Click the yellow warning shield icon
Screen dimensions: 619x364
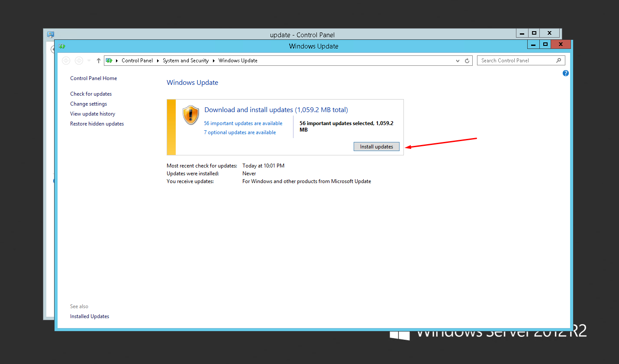coord(190,115)
